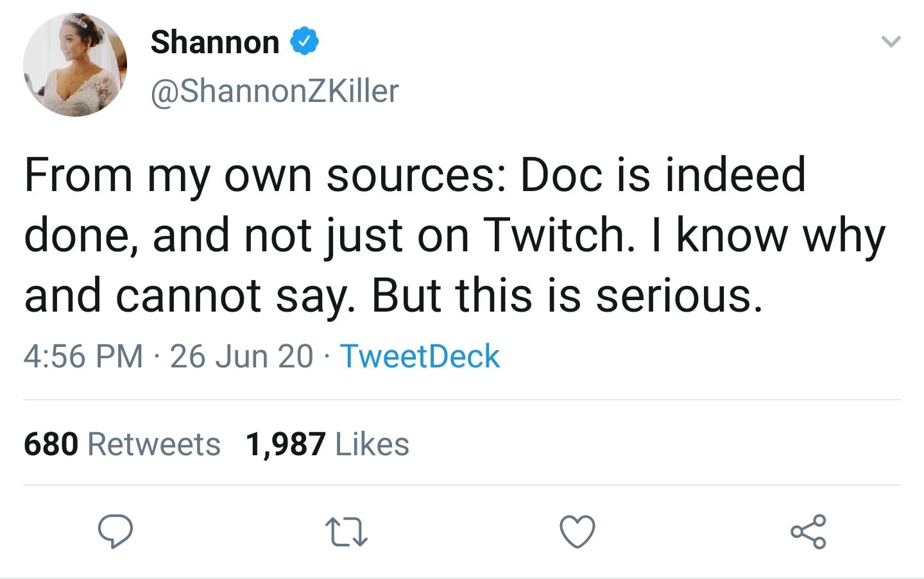Retweet using the arrows icon
The width and height of the screenshot is (924, 579).
(346, 533)
